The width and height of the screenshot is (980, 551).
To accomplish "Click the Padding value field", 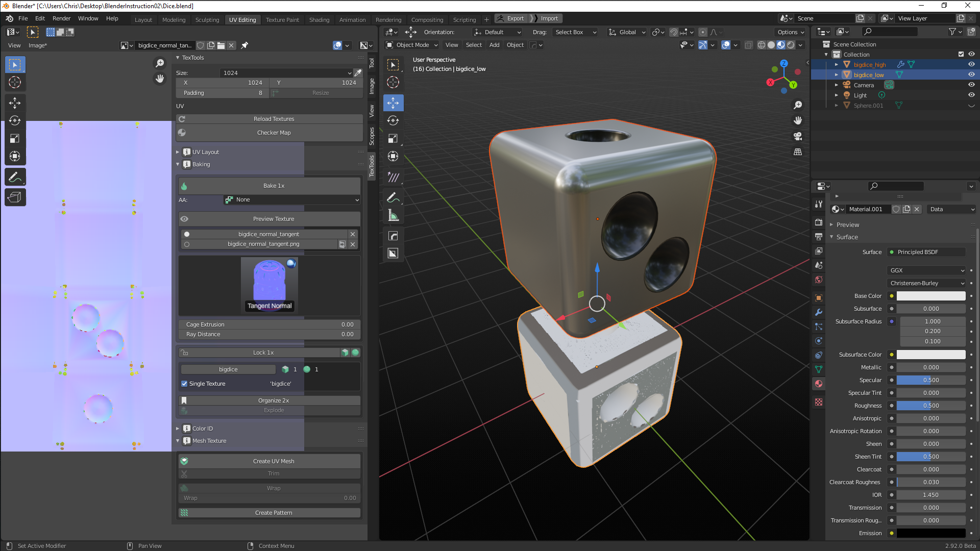I will click(223, 93).
